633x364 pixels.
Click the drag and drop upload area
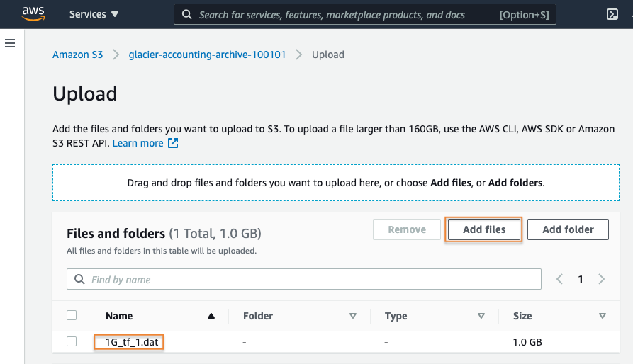pos(336,183)
